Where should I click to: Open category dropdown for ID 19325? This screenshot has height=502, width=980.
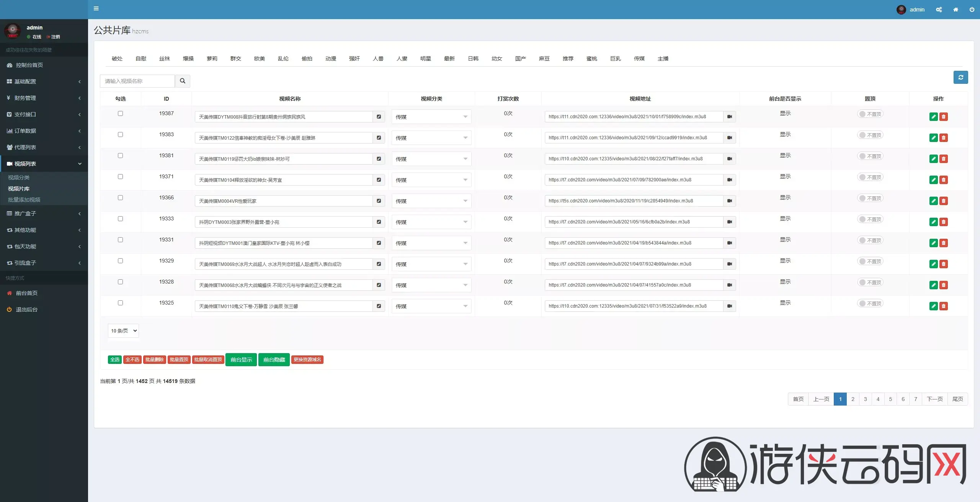click(x=431, y=306)
